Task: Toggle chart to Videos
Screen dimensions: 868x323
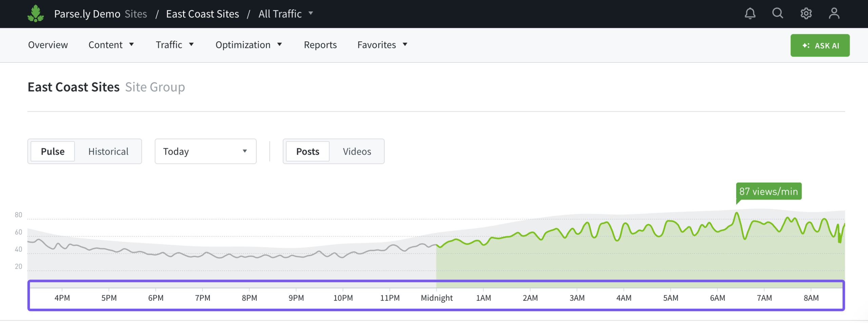Action: (357, 151)
